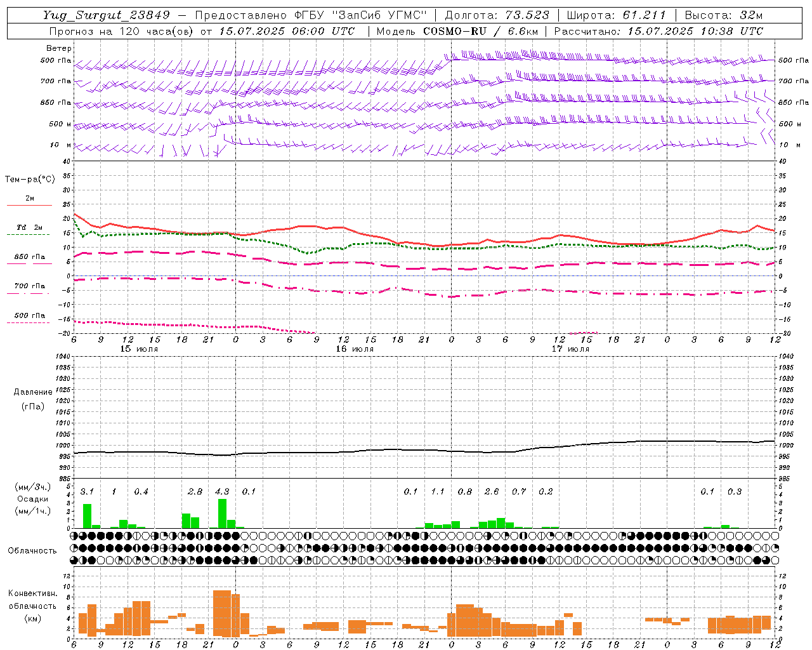Click the 700 гПа temperature legend entry
The height and width of the screenshot is (650, 812).
coord(29,286)
